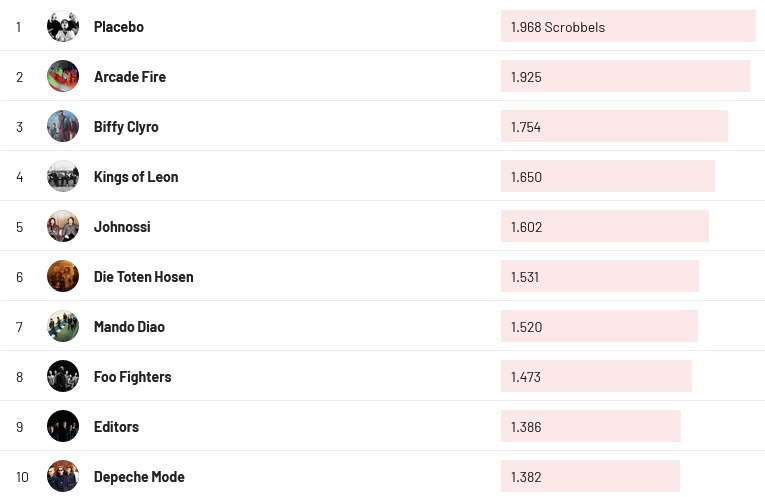Open Depeche Mode's avatar picture
The height and width of the screenshot is (497, 765).
click(x=63, y=477)
